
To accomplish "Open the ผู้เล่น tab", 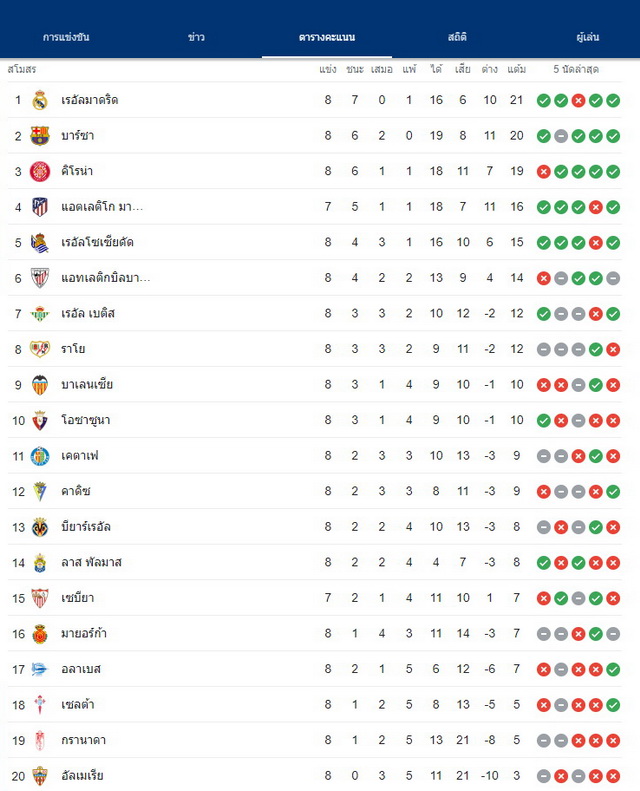I will tap(588, 37).
